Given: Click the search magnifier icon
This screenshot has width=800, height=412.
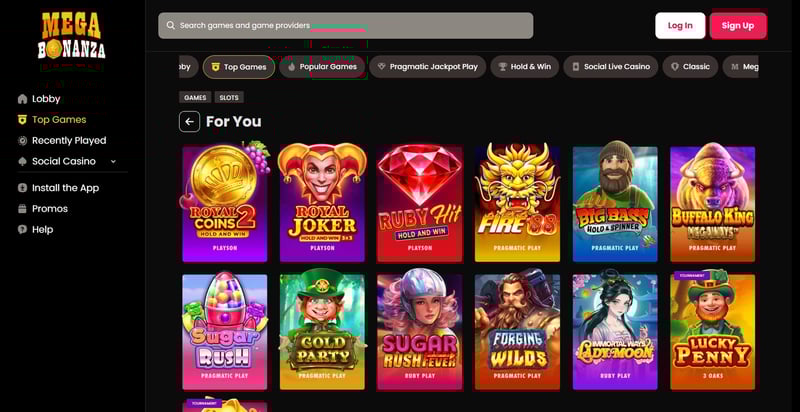Looking at the screenshot, I should click(x=171, y=25).
